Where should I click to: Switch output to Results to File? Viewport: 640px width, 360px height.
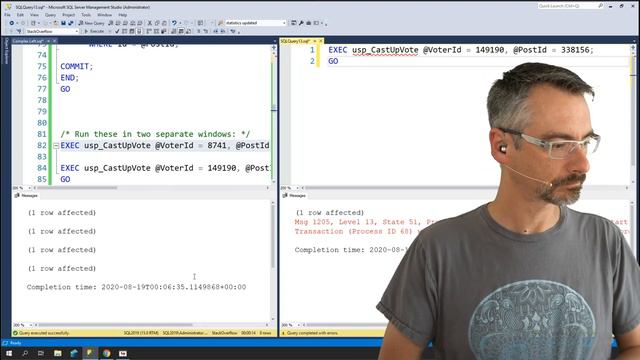tap(189, 31)
